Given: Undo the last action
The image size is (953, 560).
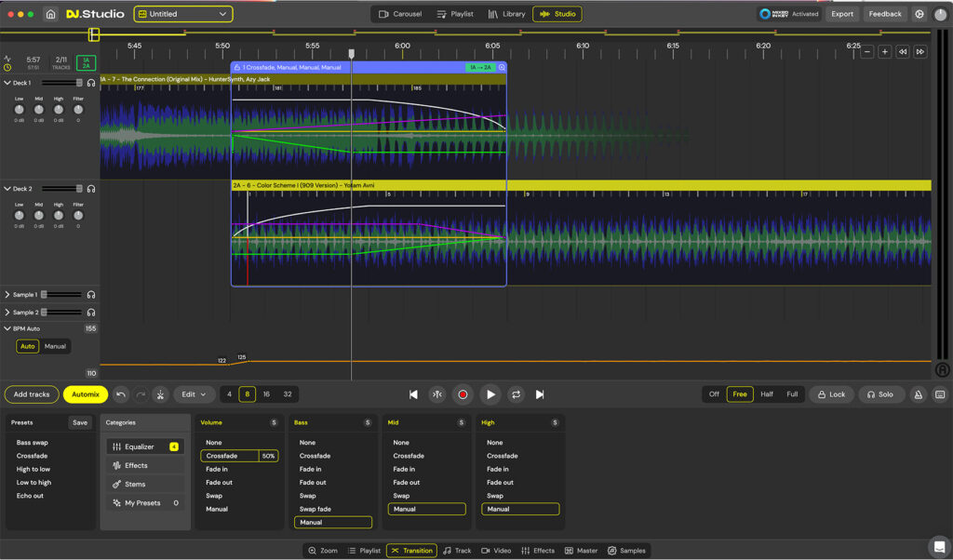Looking at the screenshot, I should [121, 394].
